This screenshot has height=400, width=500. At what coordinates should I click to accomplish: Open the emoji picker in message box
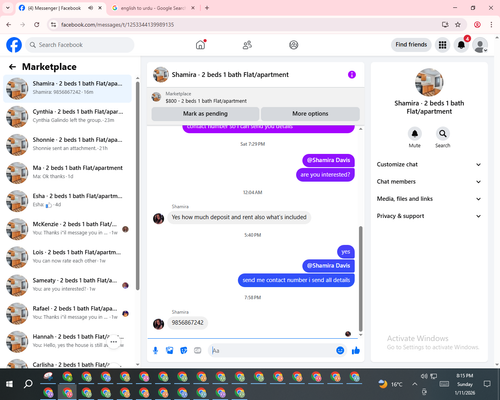[x=340, y=350]
